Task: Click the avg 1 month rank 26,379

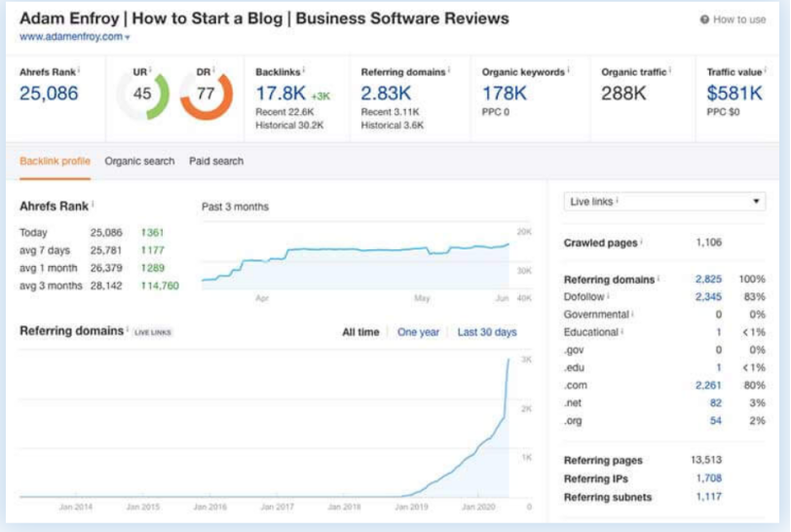Action: click(x=106, y=268)
